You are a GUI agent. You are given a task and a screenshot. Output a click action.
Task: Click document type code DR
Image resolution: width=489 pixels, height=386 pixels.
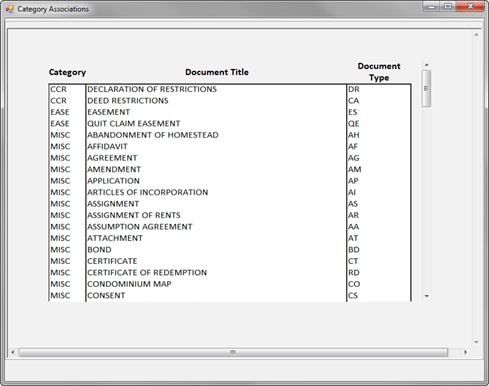coord(354,89)
